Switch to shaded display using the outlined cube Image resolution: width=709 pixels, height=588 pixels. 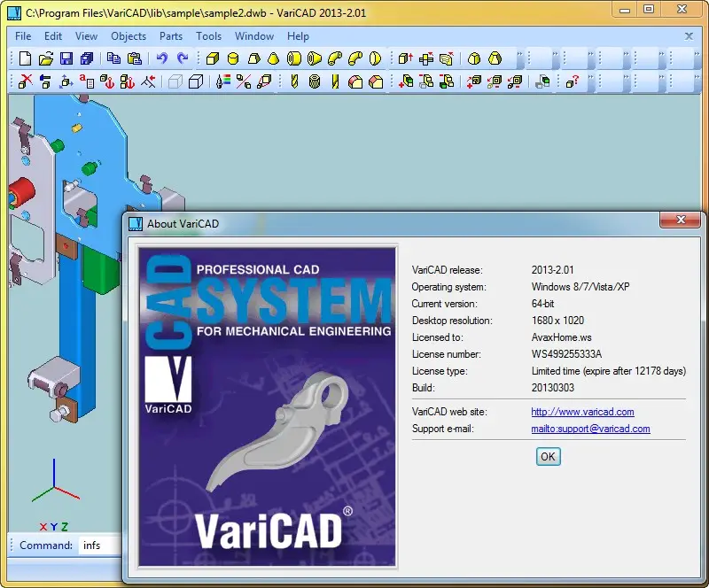point(196,81)
